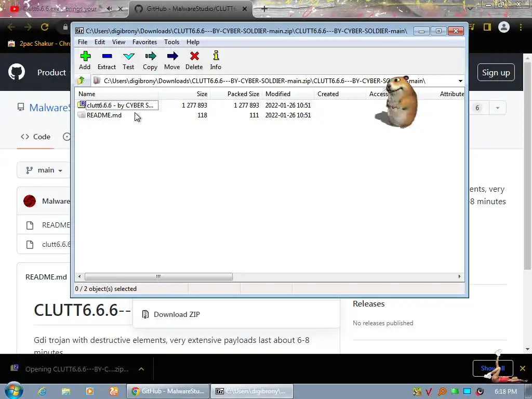Open the Favorites menu
This screenshot has height=399, width=532.
point(144,42)
